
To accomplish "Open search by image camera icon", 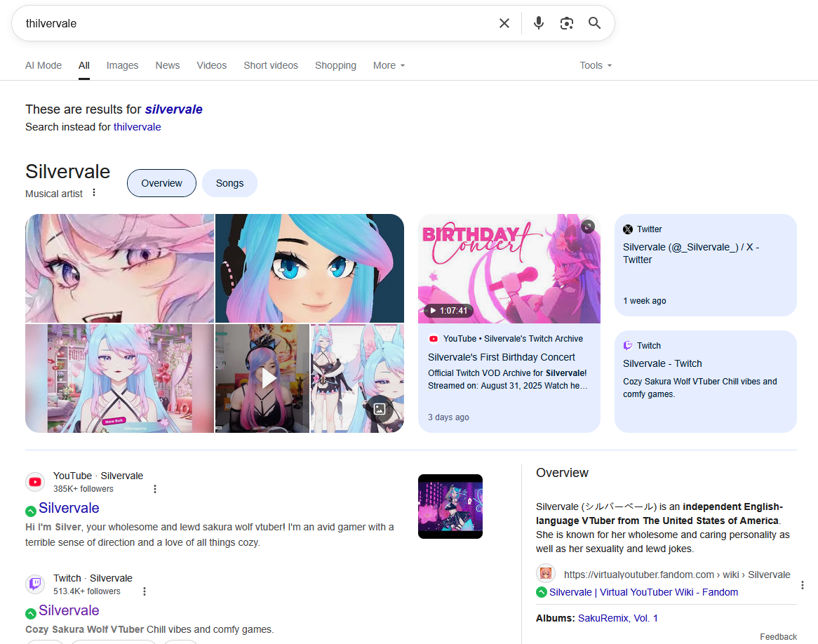I will pos(567,23).
